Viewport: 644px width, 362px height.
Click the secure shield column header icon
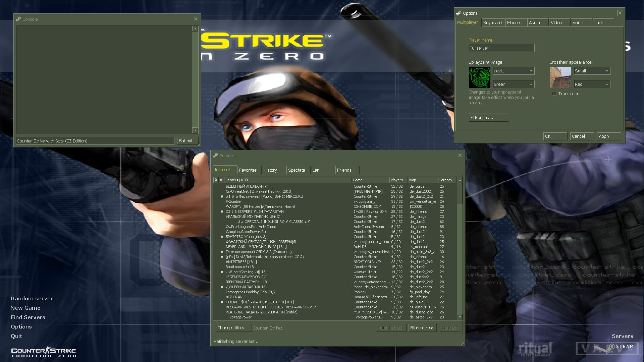click(x=221, y=180)
